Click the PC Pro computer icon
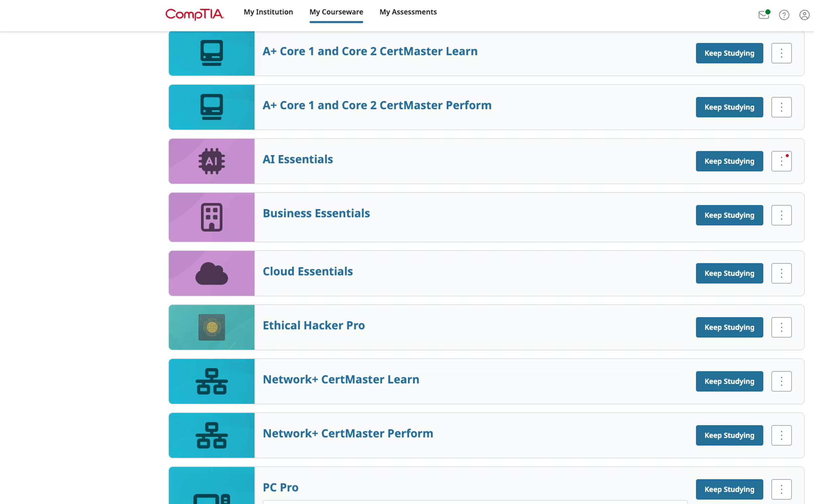814x504 pixels. [x=211, y=498]
